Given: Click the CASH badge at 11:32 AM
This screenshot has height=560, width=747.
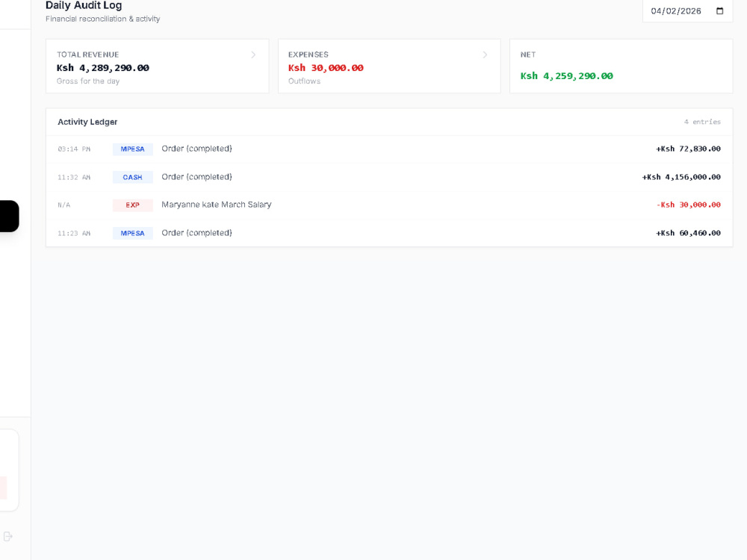Looking at the screenshot, I should [x=132, y=177].
